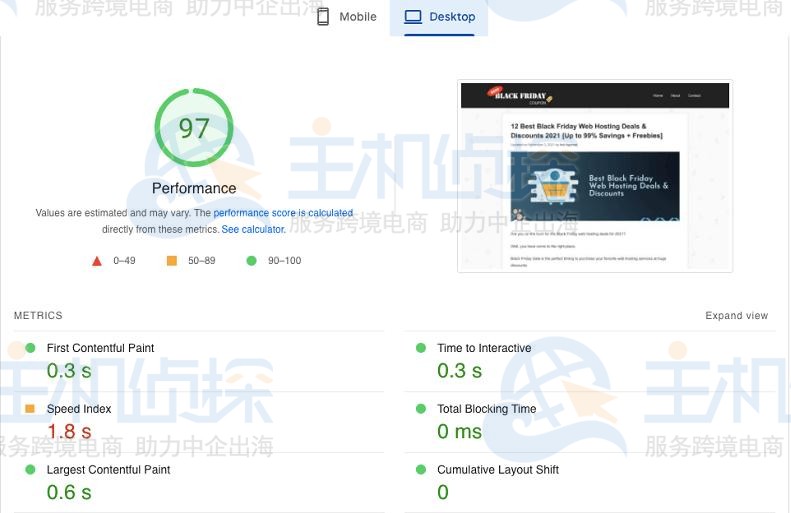The height and width of the screenshot is (513, 791).
Task: Click Expand view for metrics
Action: [x=737, y=315]
